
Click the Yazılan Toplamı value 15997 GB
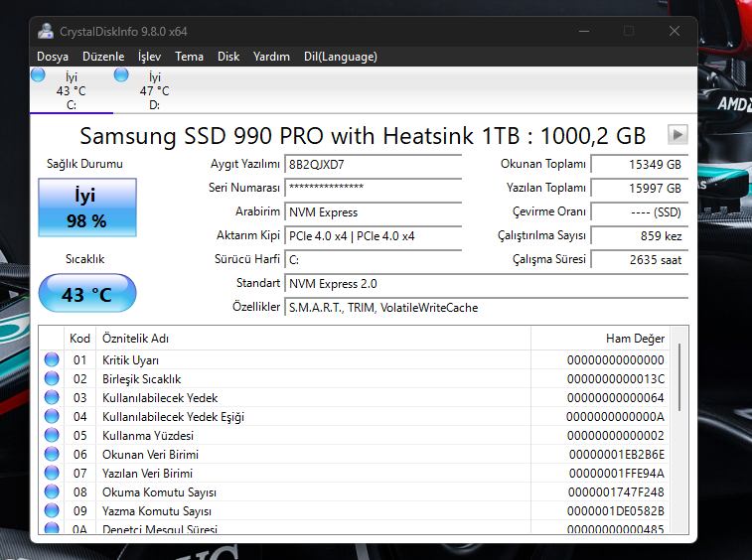(640, 188)
